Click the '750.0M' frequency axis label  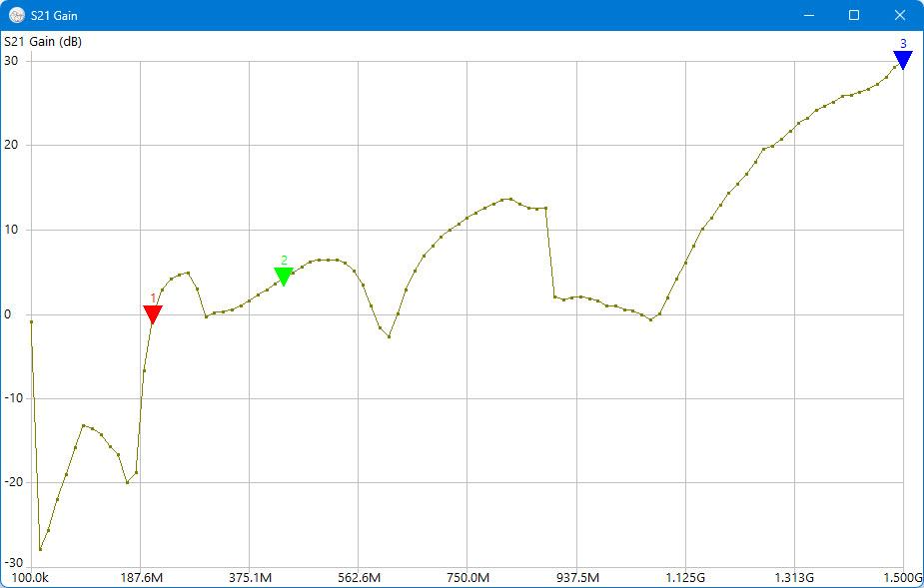pos(468,577)
